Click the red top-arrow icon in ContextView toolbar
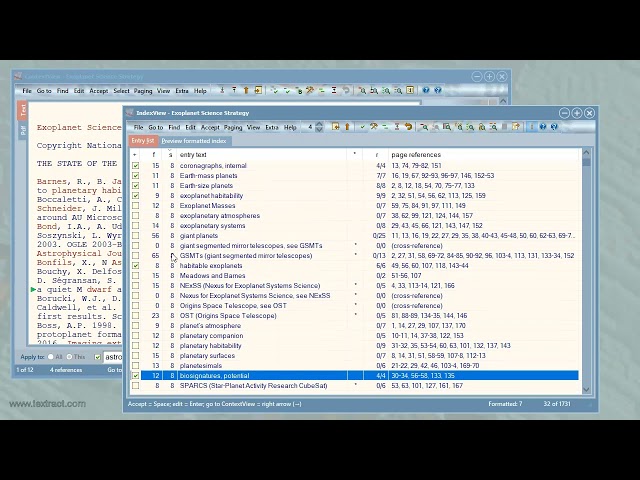The height and width of the screenshot is (480, 640). [x=234, y=90]
